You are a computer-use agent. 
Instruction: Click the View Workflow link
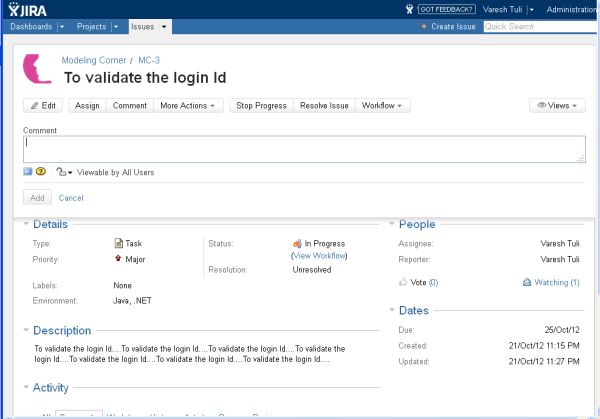[319, 256]
